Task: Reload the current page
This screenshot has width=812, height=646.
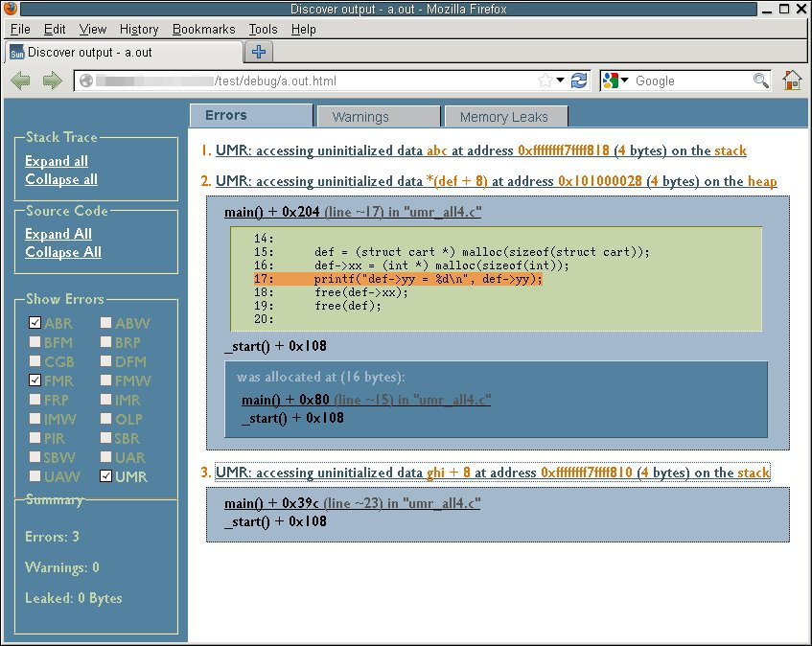Action: 579,81
